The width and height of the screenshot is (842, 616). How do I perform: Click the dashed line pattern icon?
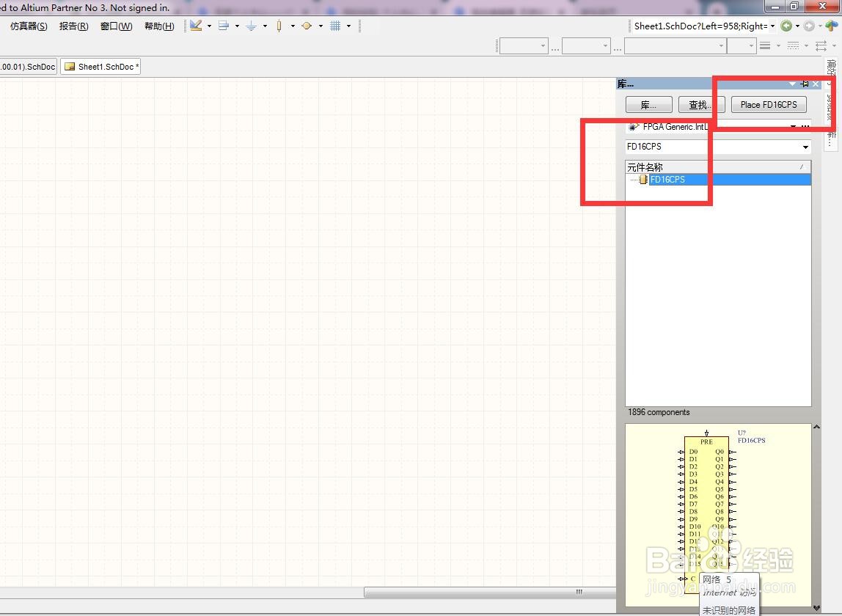[793, 46]
